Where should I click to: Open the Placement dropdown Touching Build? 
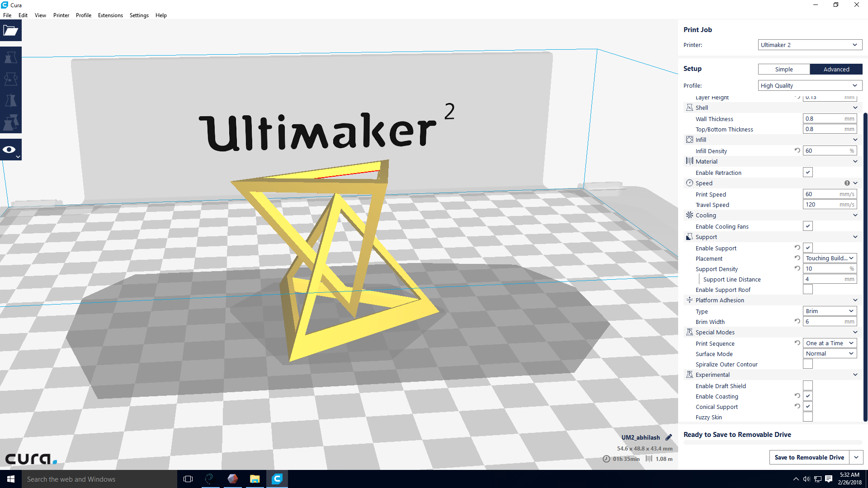(x=830, y=258)
